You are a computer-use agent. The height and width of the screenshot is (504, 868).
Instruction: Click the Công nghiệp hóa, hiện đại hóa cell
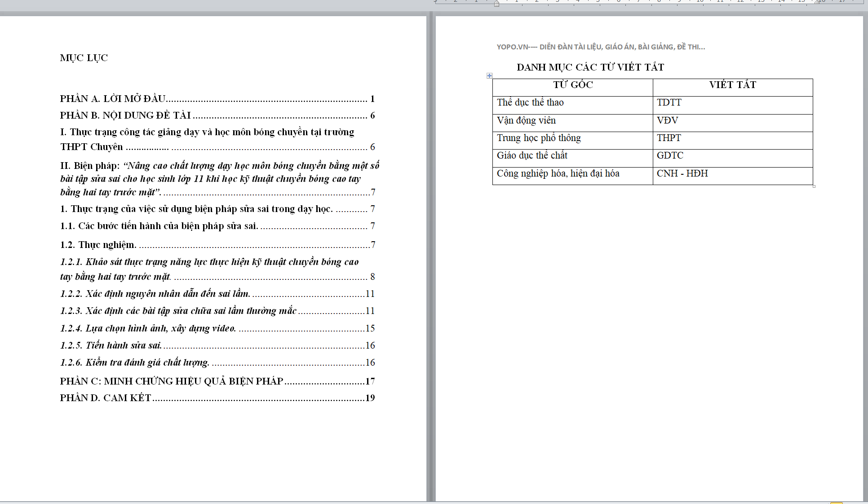(x=573, y=176)
